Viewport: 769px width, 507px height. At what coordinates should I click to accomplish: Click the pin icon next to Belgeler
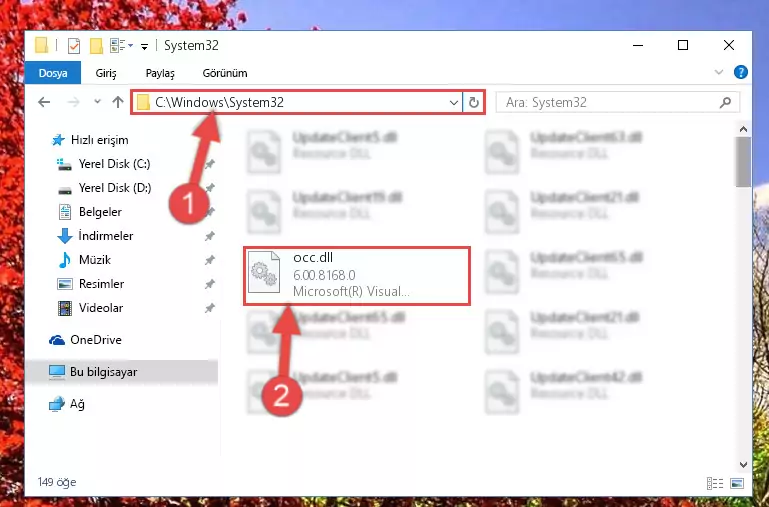coord(210,212)
